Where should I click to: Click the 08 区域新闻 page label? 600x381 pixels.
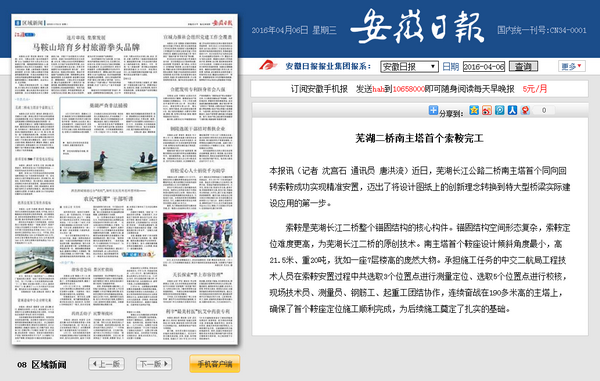coord(41,365)
